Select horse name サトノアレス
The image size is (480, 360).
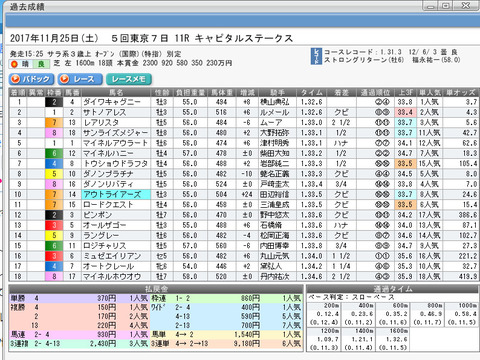pos(104,112)
